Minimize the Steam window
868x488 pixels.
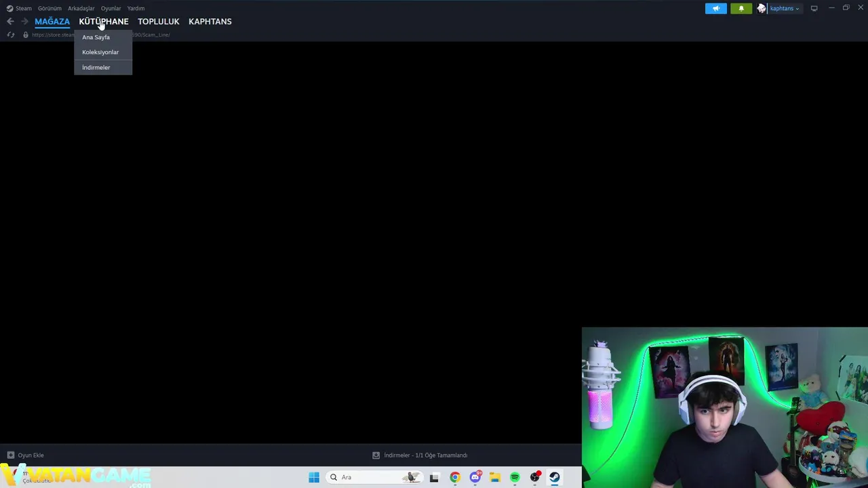tap(831, 8)
